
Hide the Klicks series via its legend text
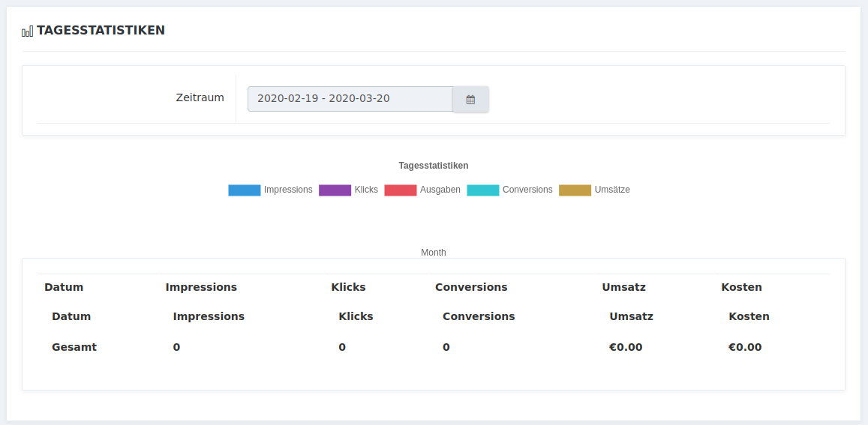coord(366,190)
